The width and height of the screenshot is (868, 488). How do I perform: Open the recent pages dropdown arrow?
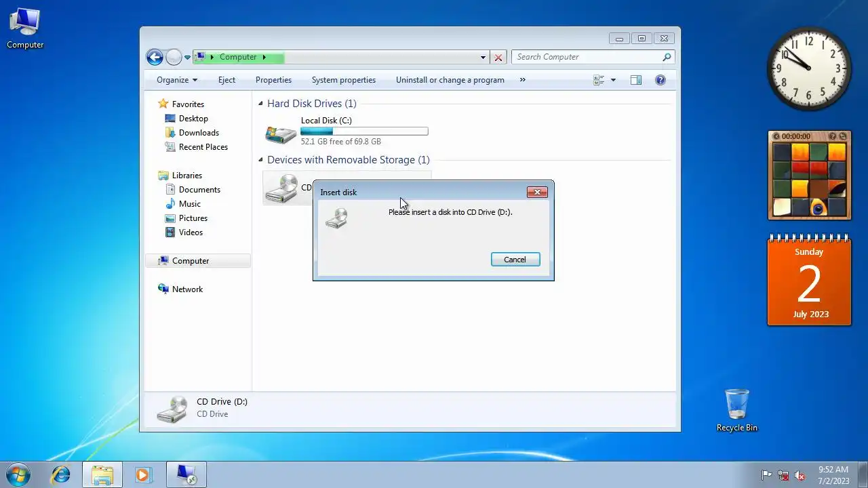coord(188,58)
